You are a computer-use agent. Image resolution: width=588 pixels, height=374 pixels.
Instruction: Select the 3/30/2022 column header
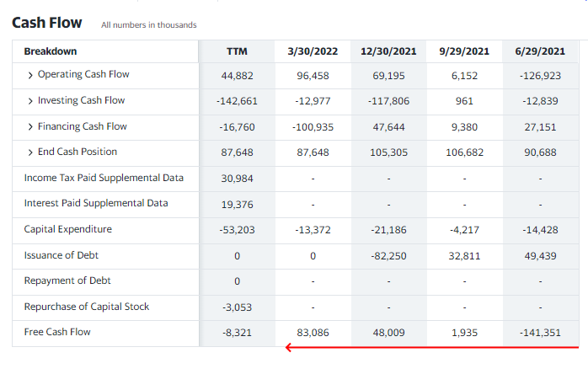pos(313,52)
